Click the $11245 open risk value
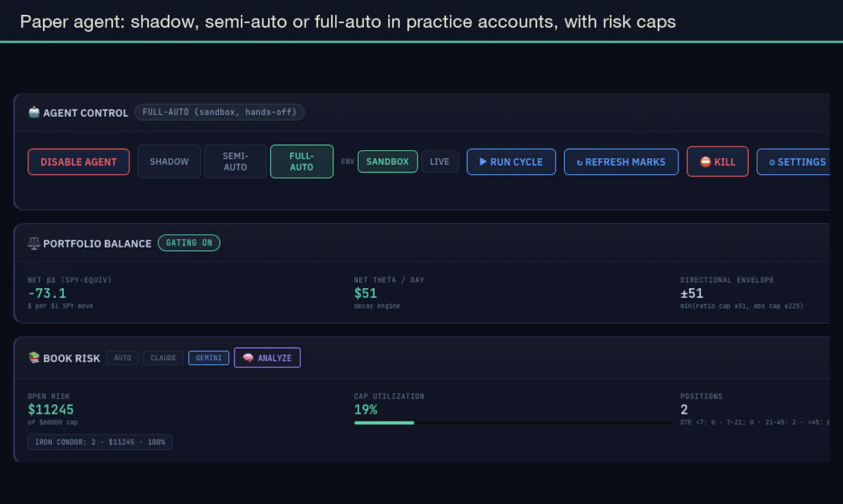This screenshot has width=843, height=504. point(51,409)
